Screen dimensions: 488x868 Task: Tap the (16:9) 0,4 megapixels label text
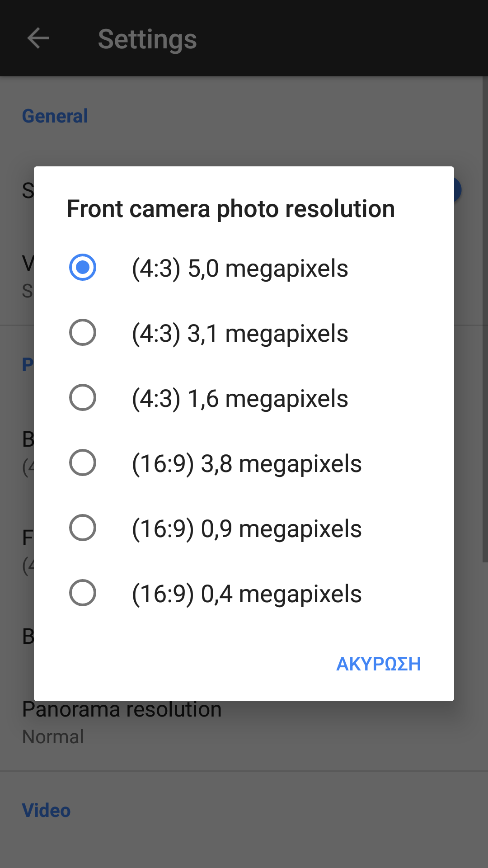(247, 594)
